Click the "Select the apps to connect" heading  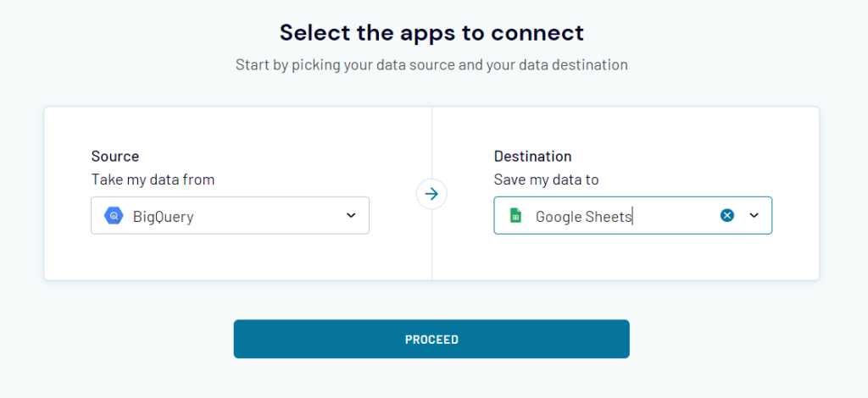coord(431,33)
